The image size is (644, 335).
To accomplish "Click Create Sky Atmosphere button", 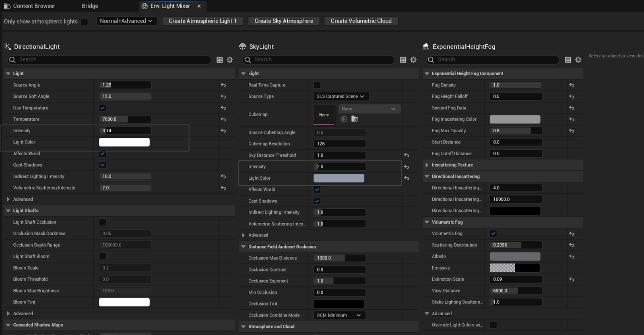I will click(284, 21).
